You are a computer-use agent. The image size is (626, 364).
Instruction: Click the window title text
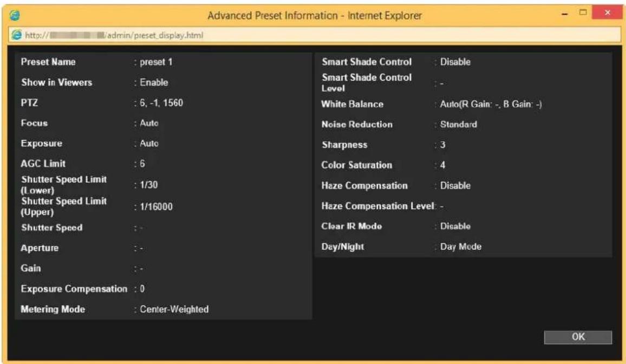(x=315, y=16)
